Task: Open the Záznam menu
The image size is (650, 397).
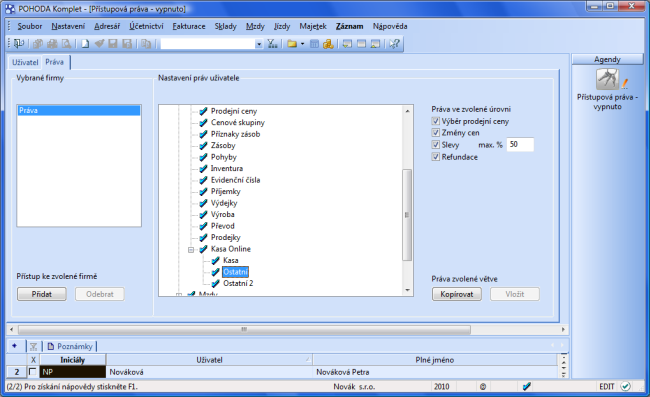Action: click(x=349, y=26)
